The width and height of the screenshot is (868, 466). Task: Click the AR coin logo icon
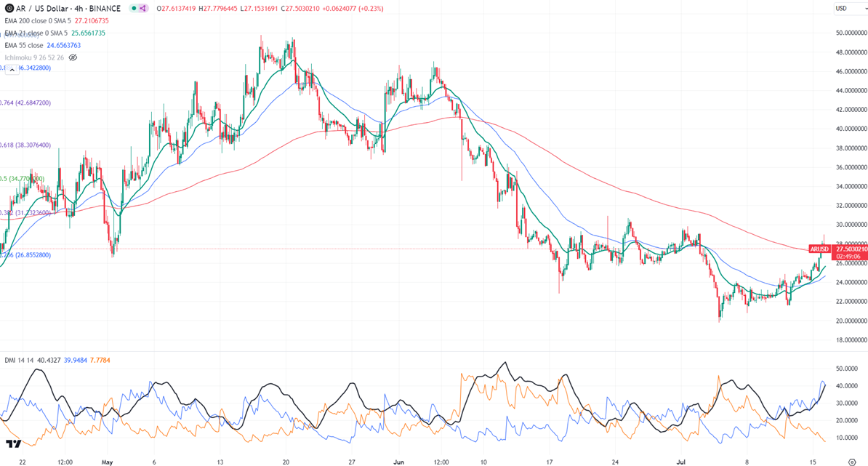[9, 8]
